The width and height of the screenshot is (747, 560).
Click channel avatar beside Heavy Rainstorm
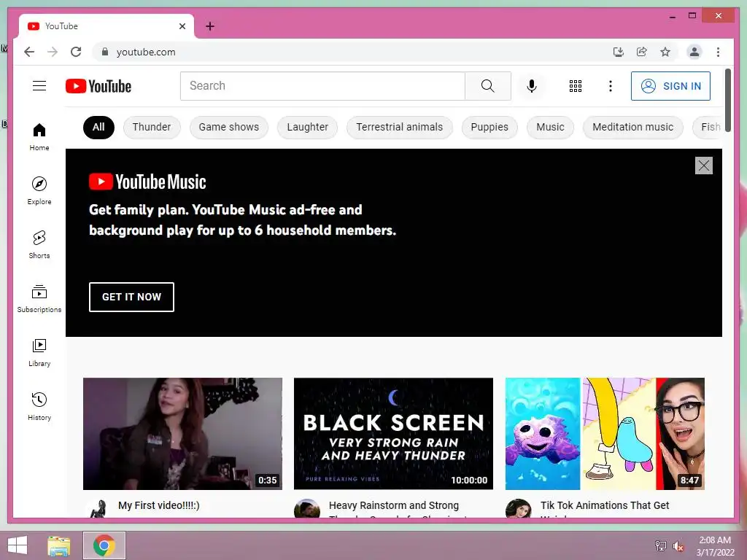point(307,508)
